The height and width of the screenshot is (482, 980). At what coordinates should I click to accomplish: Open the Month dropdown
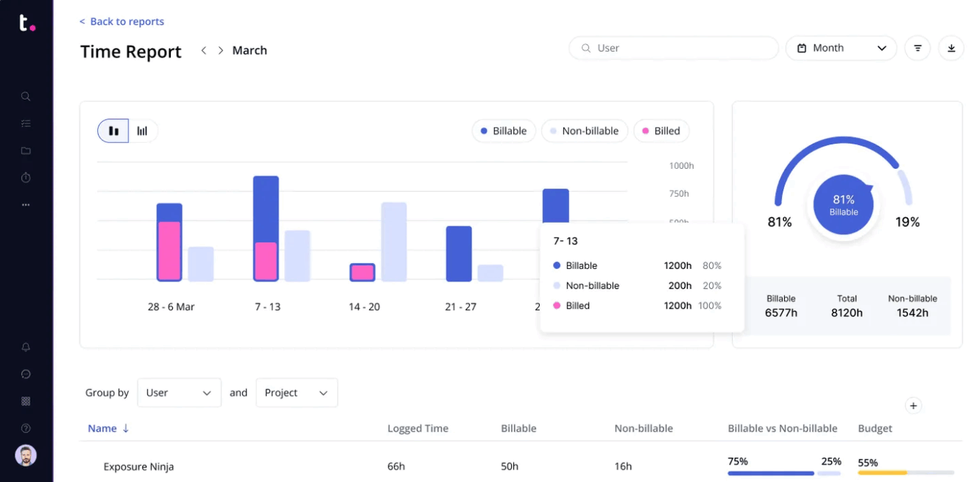coord(841,48)
